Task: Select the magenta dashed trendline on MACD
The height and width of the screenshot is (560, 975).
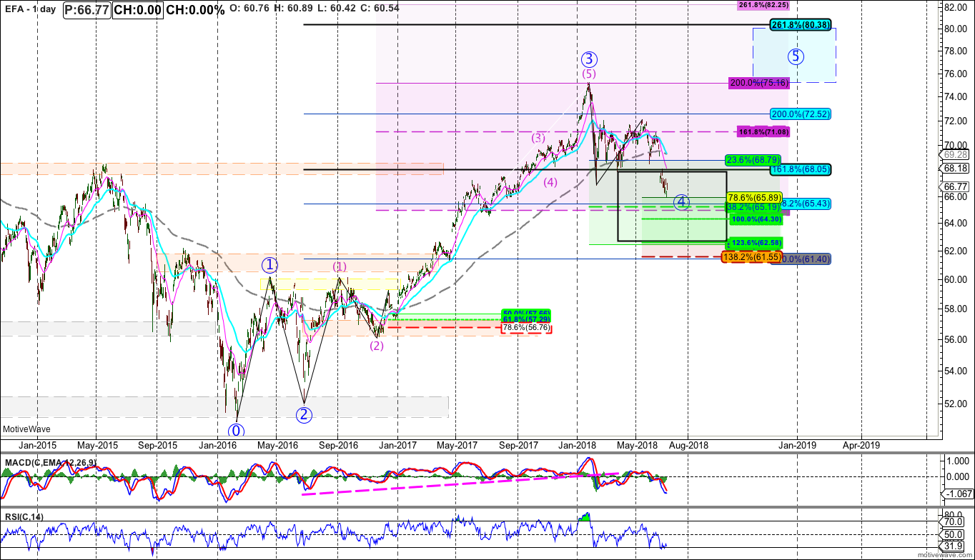Action: pos(461,483)
